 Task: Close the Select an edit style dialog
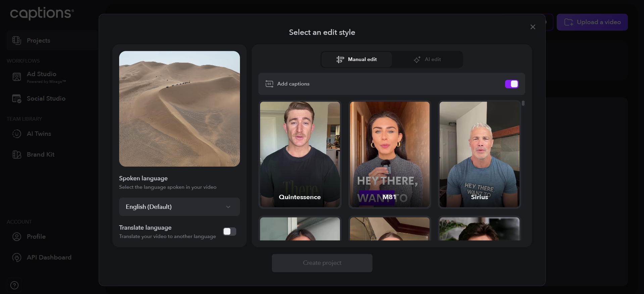point(533,27)
